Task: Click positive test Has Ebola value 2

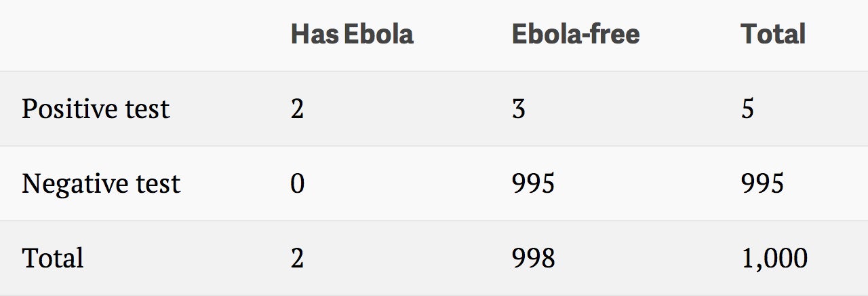Action: pos(297,109)
